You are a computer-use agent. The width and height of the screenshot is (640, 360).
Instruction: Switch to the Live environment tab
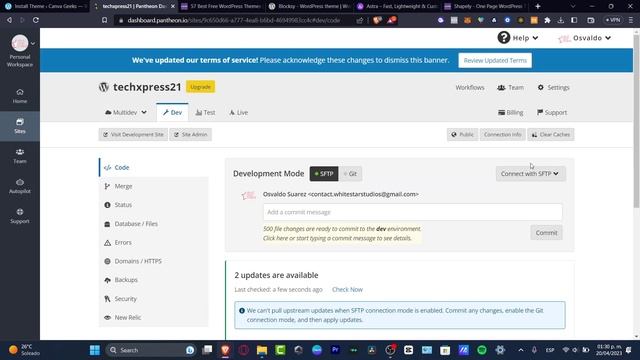click(238, 112)
